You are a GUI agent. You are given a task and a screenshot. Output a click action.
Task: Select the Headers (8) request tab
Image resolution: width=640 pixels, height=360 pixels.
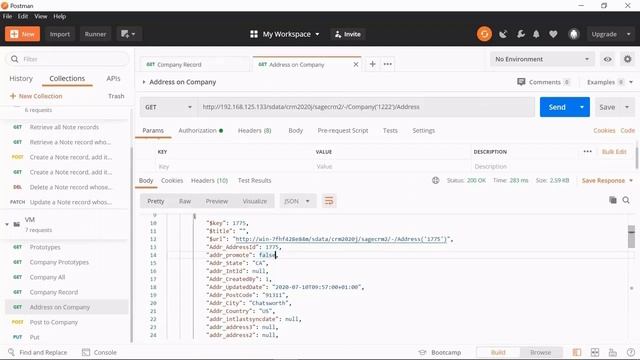pyautogui.click(x=254, y=131)
